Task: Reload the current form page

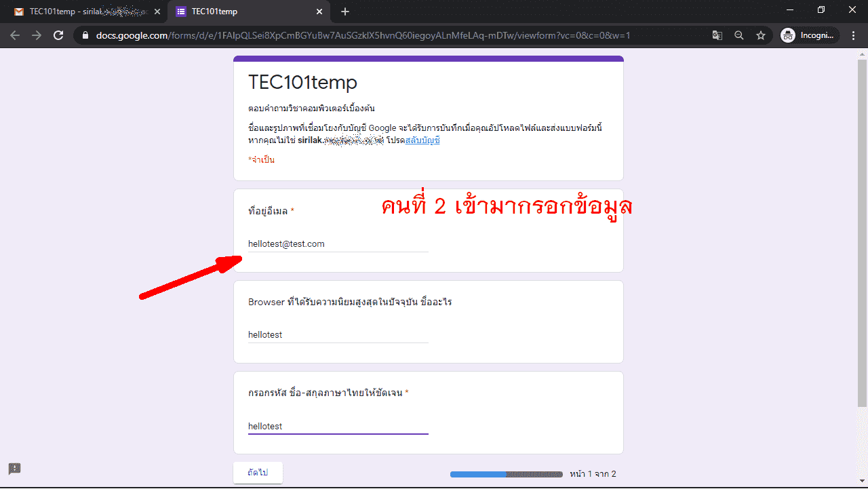Action: tap(58, 35)
